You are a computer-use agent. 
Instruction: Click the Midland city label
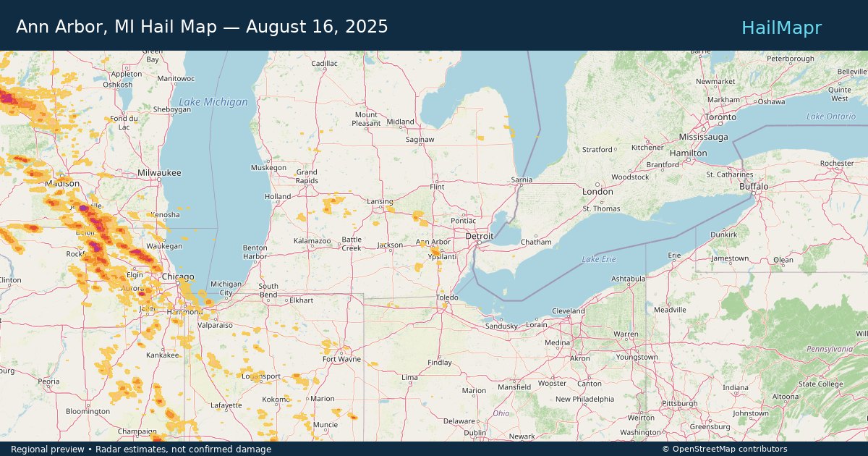[401, 122]
